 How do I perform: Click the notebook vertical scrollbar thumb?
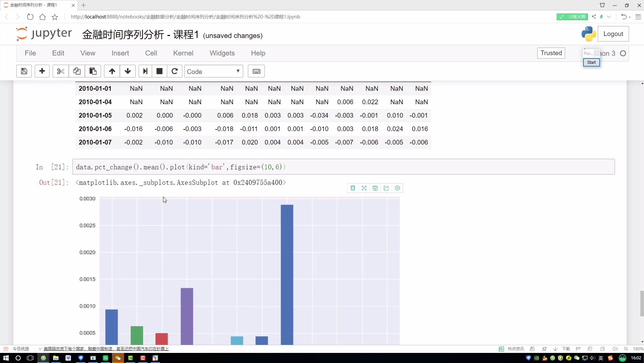pos(642,303)
